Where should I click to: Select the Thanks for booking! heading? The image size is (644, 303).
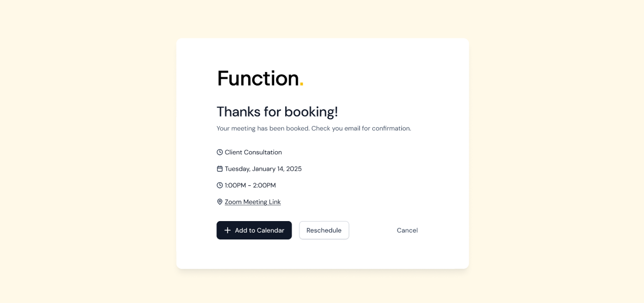[277, 112]
